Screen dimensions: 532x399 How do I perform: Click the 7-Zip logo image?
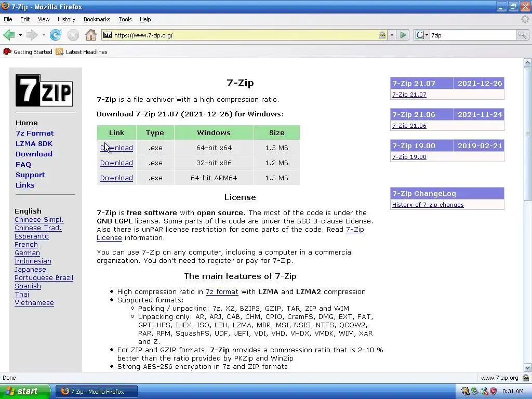pos(44,90)
